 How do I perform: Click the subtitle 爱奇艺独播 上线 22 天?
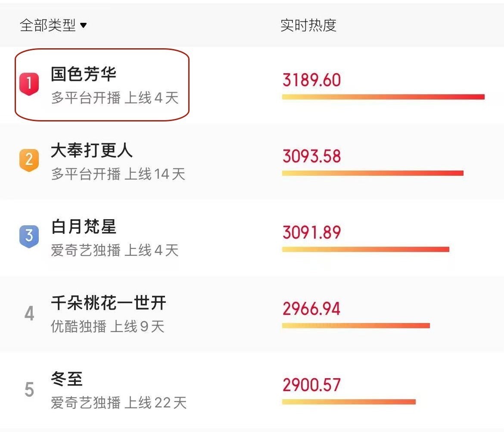[118, 403]
